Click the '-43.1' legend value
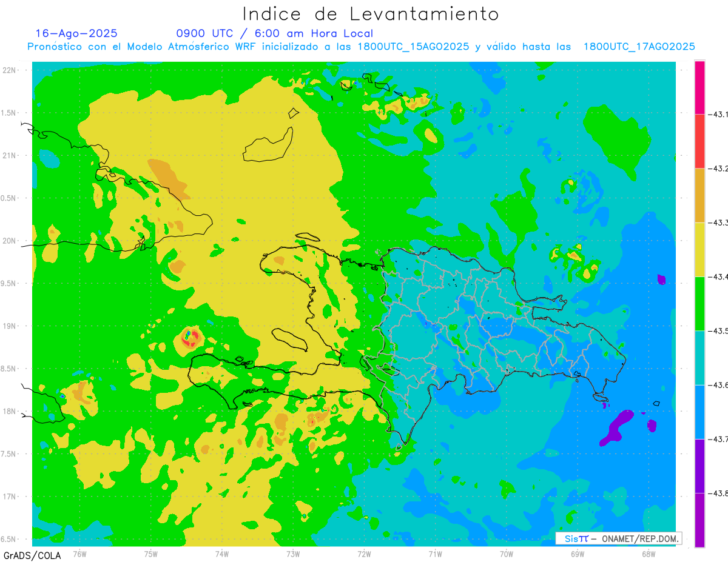 point(717,115)
